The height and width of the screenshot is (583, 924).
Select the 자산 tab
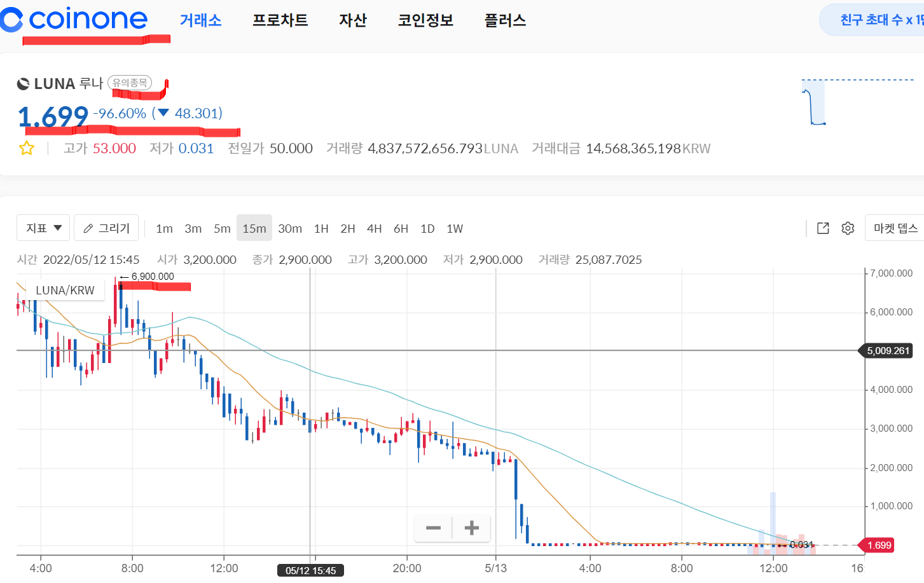click(354, 20)
